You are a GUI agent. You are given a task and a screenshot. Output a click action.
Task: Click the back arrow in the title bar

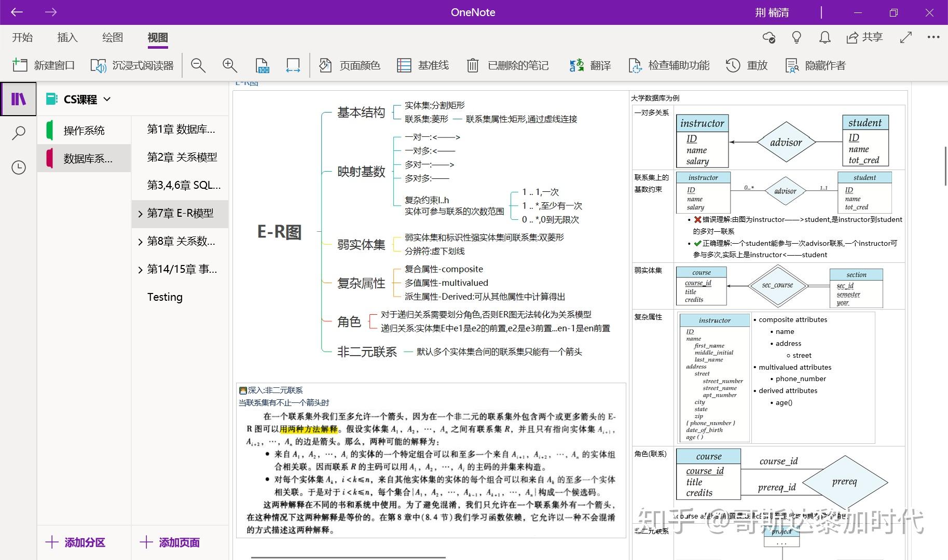17,12
